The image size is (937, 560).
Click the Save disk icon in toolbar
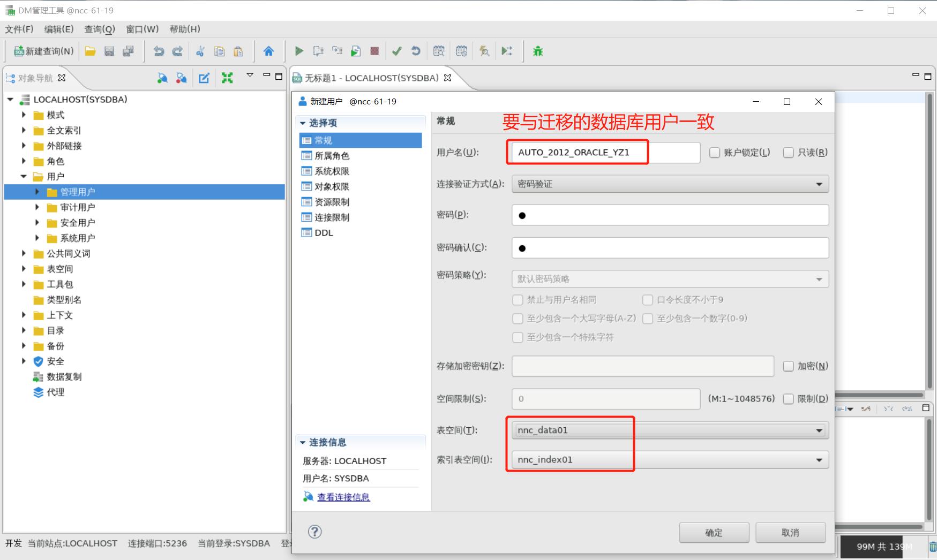(x=109, y=51)
